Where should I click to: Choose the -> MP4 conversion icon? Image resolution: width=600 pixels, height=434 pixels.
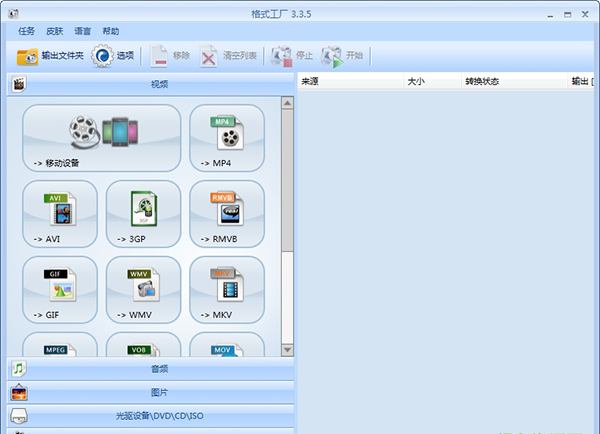(227, 138)
